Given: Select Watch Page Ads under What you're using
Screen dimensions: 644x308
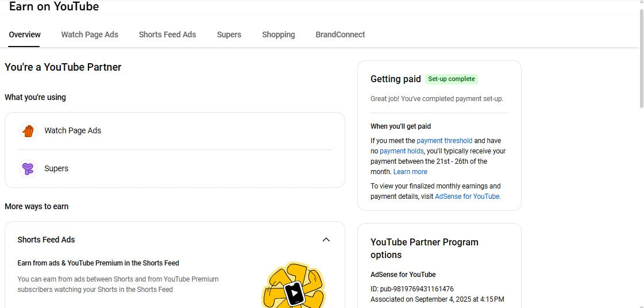Looking at the screenshot, I should coord(72,131).
